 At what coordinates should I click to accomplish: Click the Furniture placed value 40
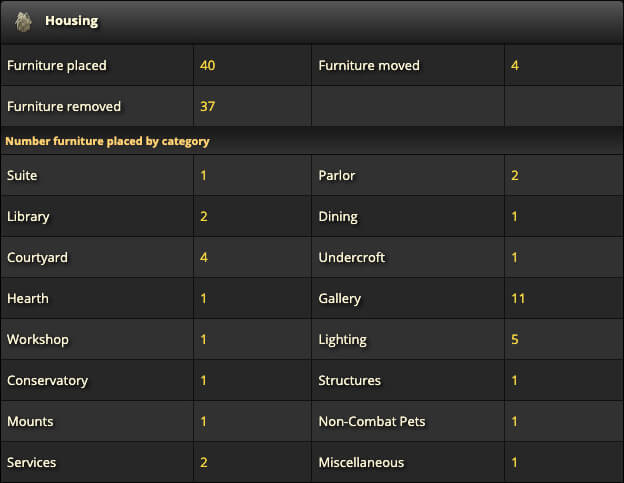[x=207, y=65]
